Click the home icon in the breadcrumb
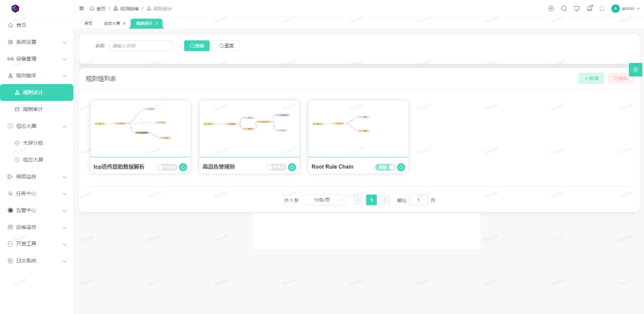This screenshot has width=644, height=314. pos(92,8)
